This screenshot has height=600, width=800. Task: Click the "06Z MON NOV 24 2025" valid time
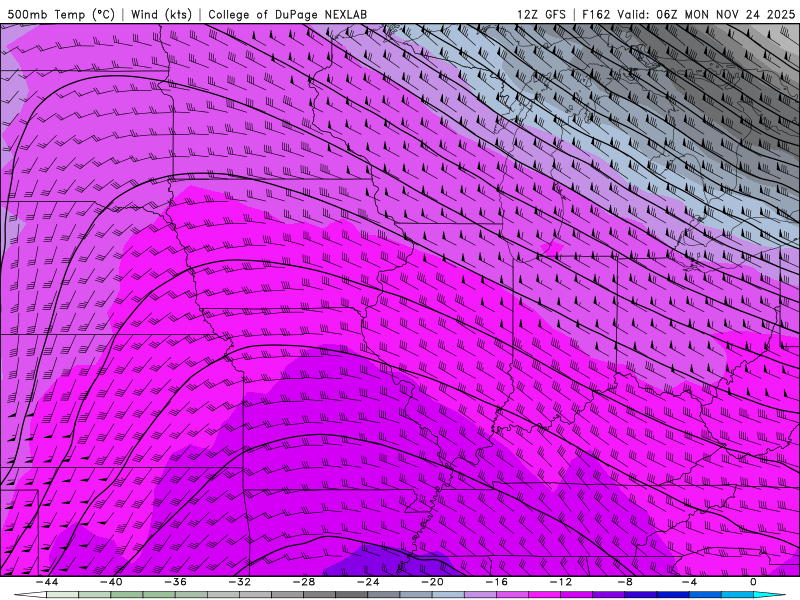(x=725, y=14)
